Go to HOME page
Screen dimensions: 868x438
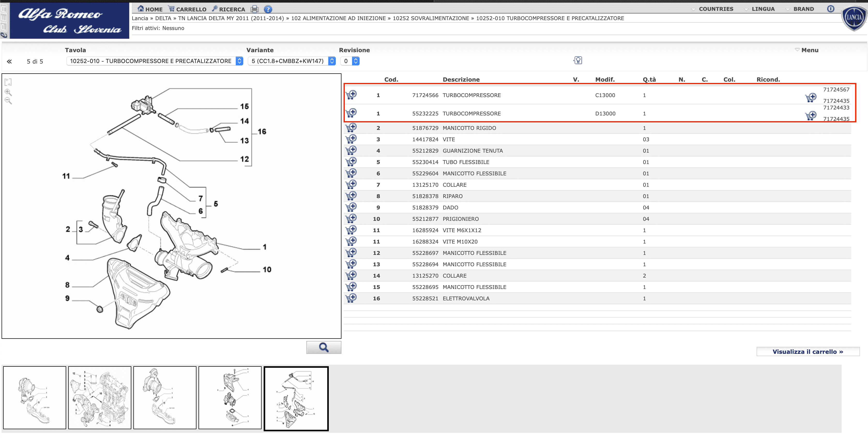[150, 9]
